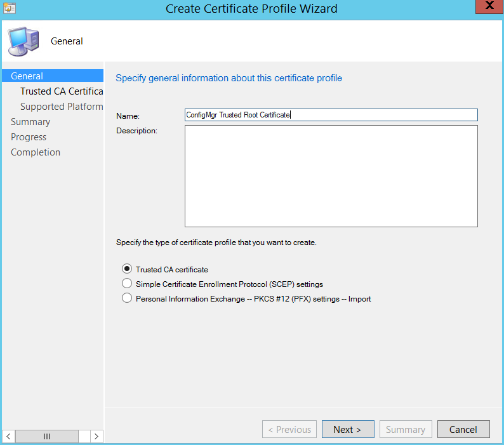Click into the Description text box
The image size is (504, 445).
click(x=331, y=176)
